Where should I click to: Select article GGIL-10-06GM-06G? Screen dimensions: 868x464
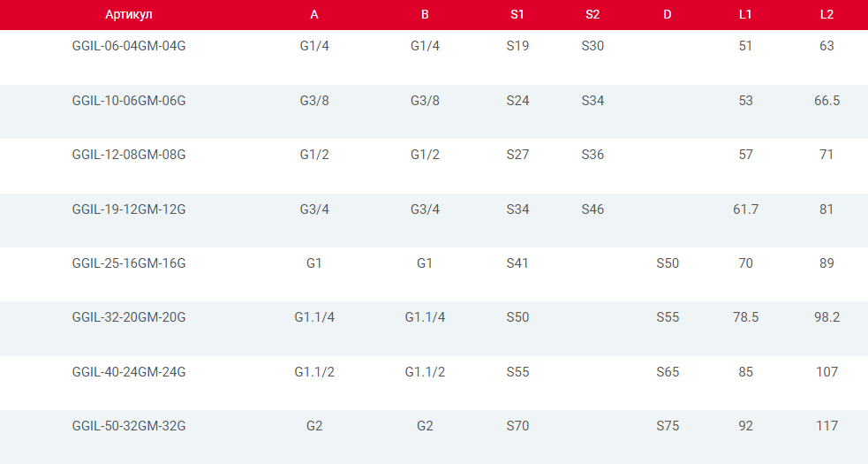point(129,101)
